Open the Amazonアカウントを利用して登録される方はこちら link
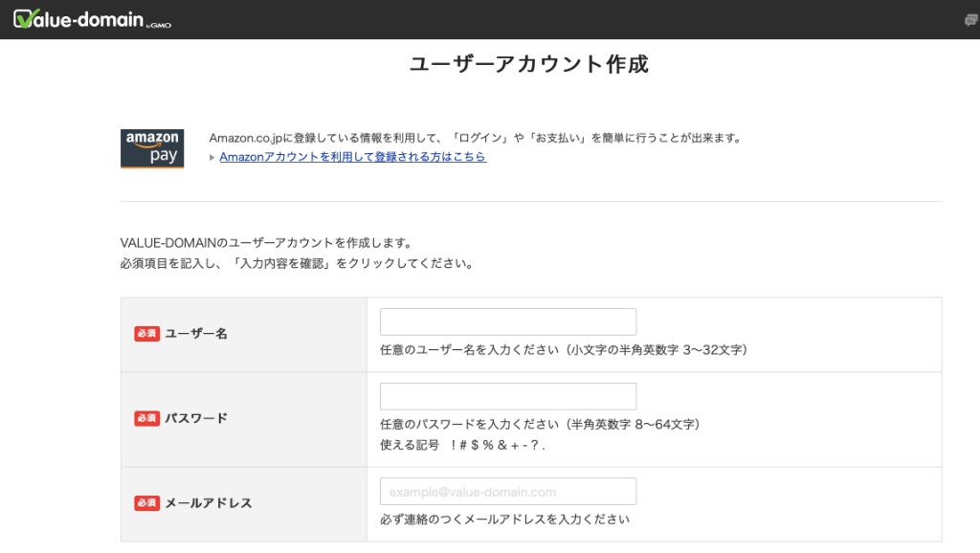The width and height of the screenshot is (980, 553). [352, 157]
